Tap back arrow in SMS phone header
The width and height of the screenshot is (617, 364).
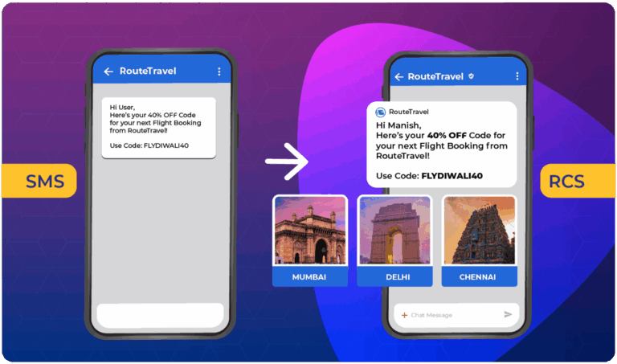(107, 72)
